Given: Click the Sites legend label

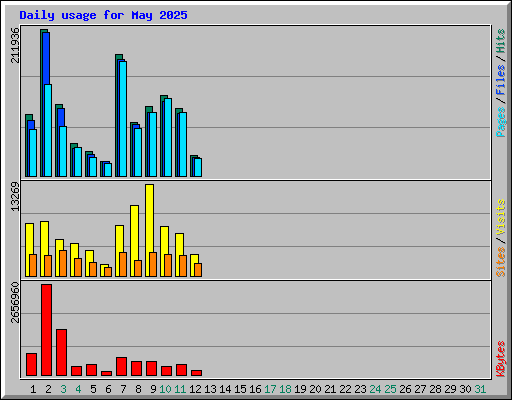Looking at the screenshot, I should (x=501, y=262).
